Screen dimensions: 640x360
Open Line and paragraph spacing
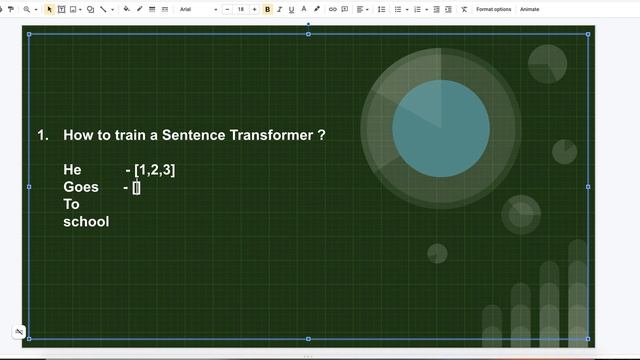pyautogui.click(x=382, y=9)
